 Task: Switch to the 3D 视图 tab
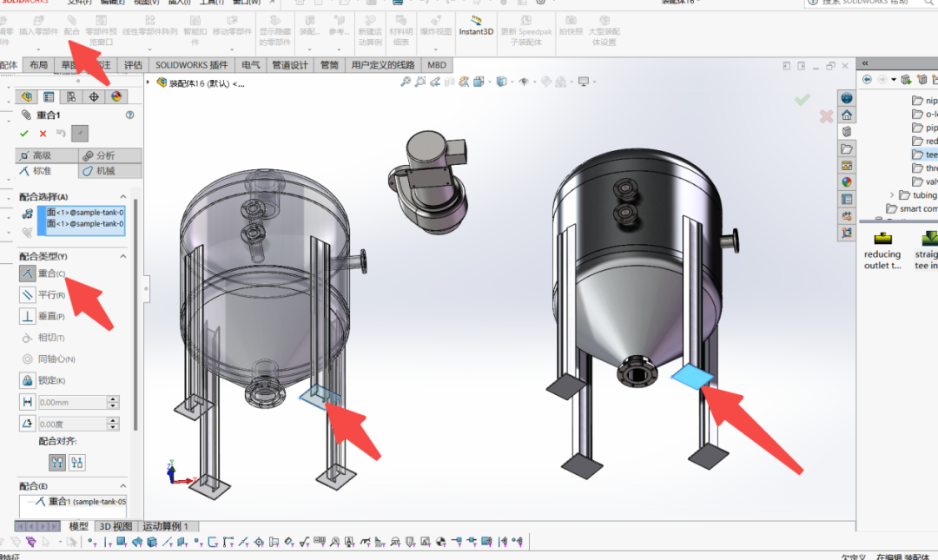(x=116, y=526)
